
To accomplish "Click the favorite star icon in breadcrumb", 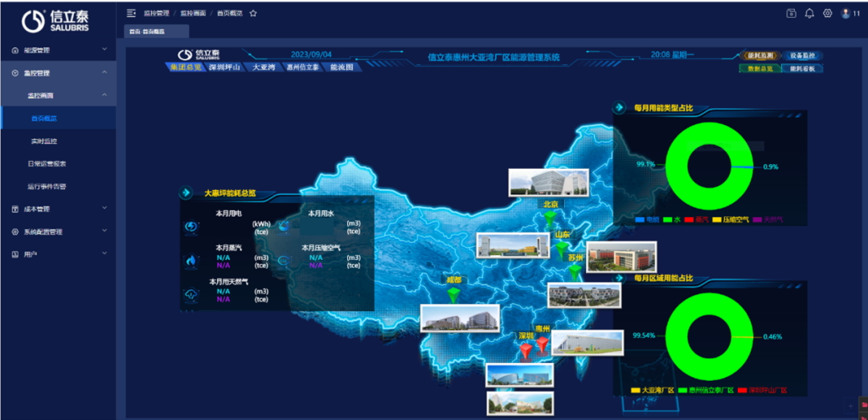I will coord(253,13).
